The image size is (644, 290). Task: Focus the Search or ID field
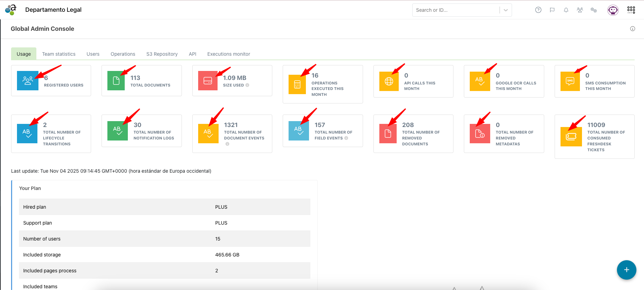(x=456, y=10)
